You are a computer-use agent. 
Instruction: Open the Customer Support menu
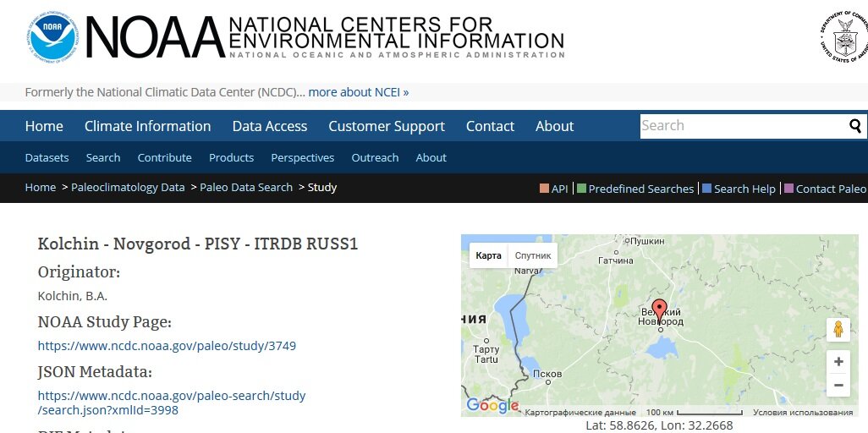point(387,126)
